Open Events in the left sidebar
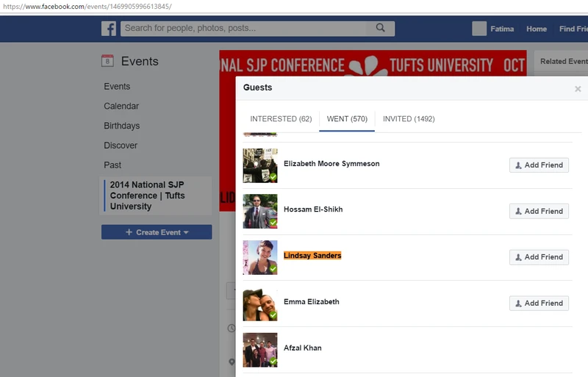 tap(117, 87)
